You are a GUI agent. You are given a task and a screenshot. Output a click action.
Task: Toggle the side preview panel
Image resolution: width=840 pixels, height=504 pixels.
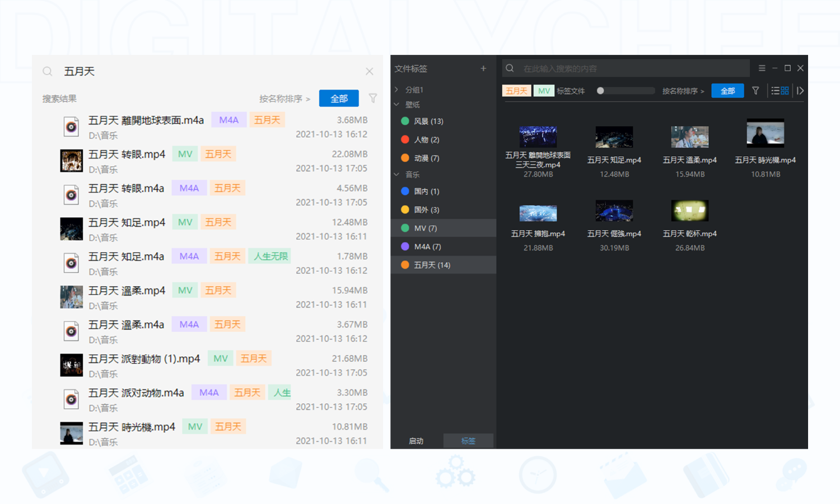click(800, 91)
